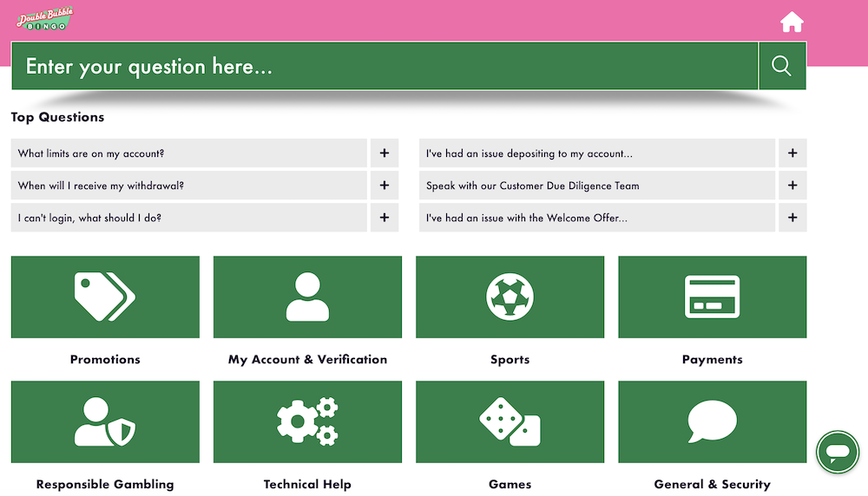The image size is (868, 496).
Task: Click the Double Bubble Bingo logo
Action: coord(45,19)
